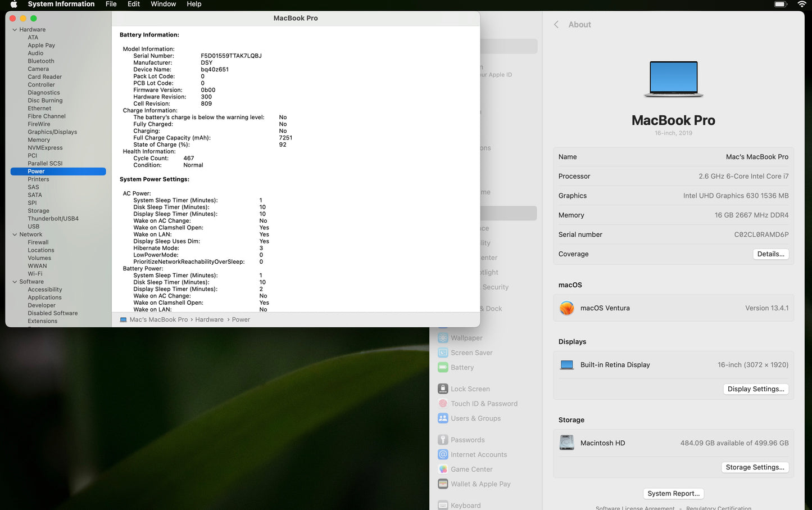Image resolution: width=812 pixels, height=510 pixels.
Task: Collapse the Software tree section
Action: tap(15, 282)
